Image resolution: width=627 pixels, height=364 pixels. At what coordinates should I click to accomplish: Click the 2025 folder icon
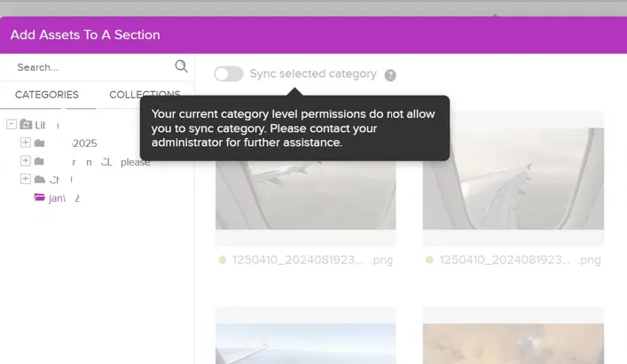pos(39,143)
